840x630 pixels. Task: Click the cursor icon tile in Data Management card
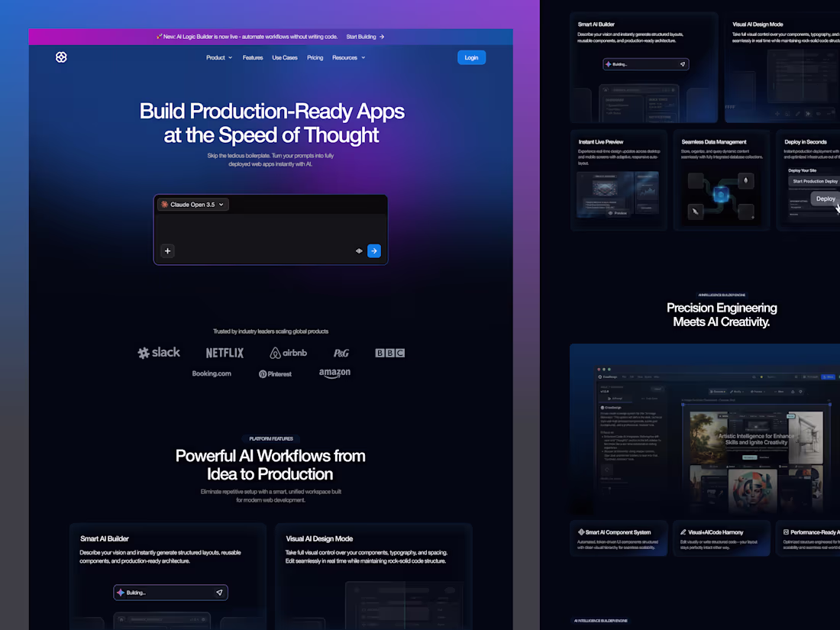coord(696,212)
